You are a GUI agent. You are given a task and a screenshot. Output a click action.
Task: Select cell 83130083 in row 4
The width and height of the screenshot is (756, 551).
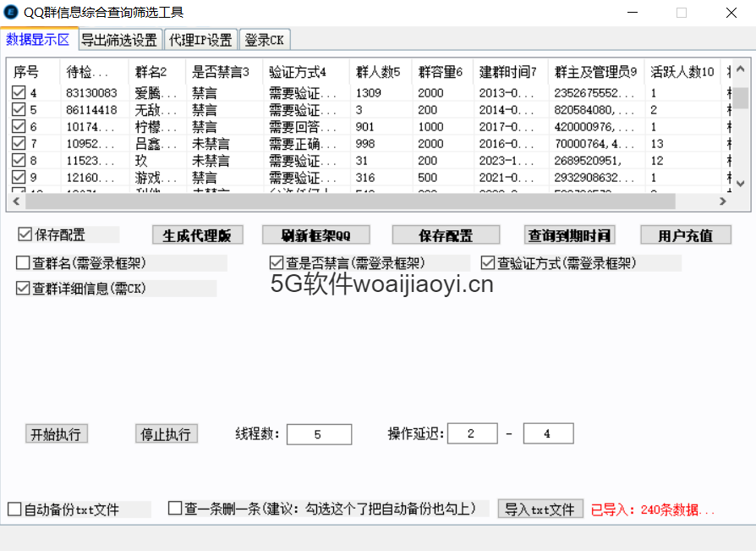coord(91,92)
